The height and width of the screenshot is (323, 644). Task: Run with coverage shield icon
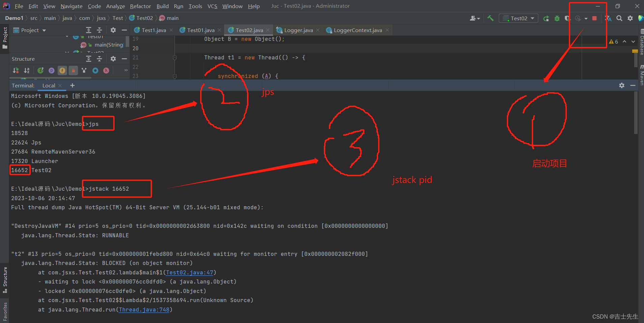coord(567,18)
